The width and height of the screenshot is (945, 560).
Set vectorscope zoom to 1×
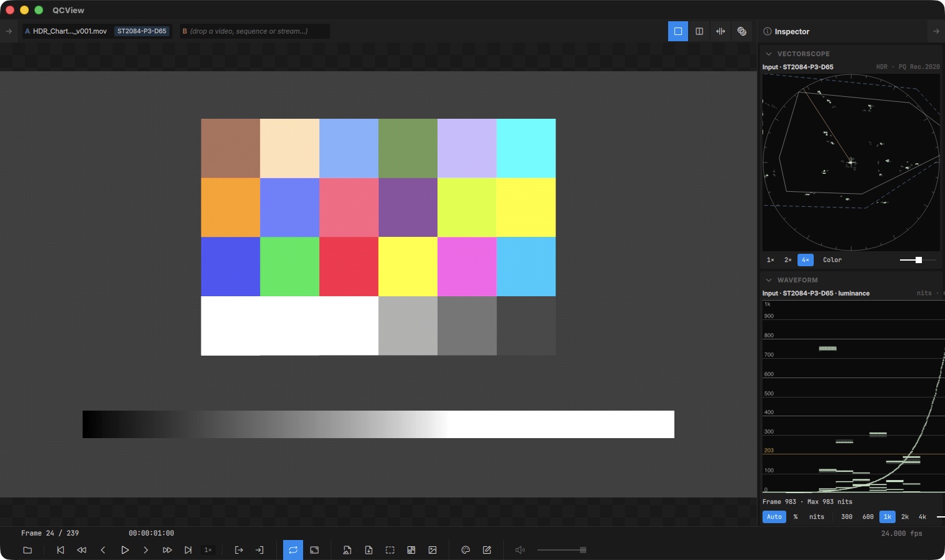click(x=771, y=260)
